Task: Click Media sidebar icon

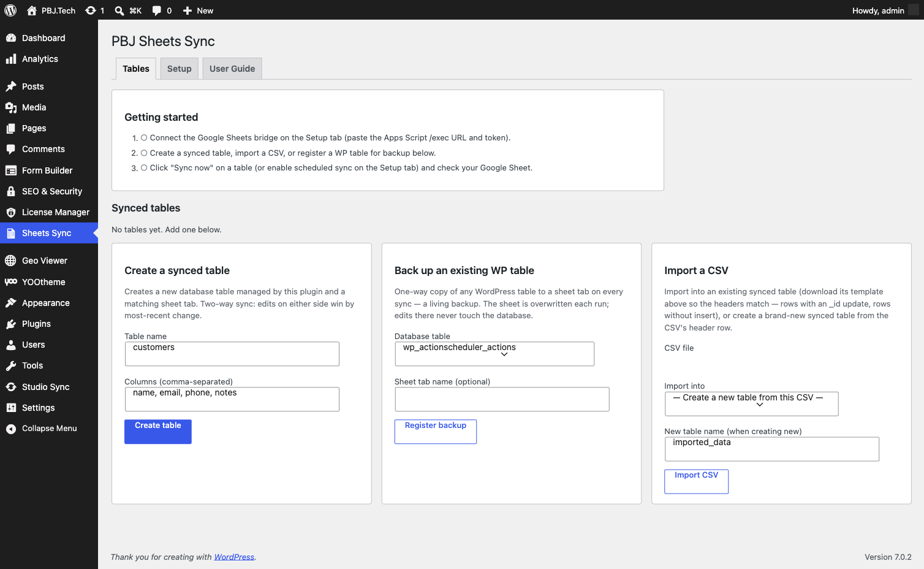Action: click(x=11, y=107)
